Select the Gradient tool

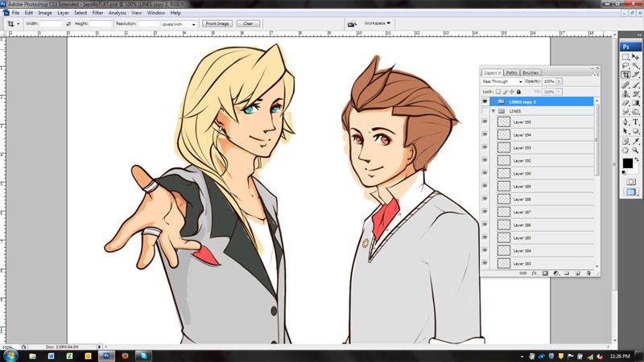636,103
